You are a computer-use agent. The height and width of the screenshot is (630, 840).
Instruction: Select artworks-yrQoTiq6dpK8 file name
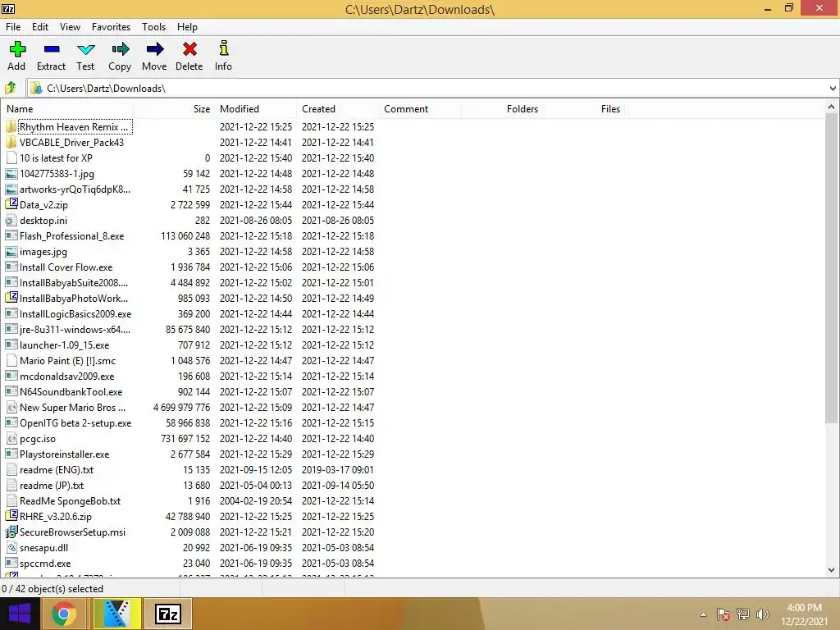tap(75, 189)
